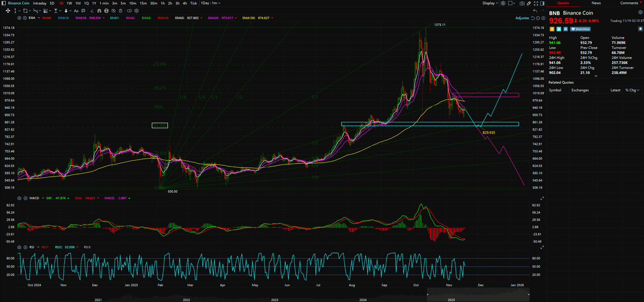
Task: Select the 1W timeframe
Action: click(x=69, y=3)
